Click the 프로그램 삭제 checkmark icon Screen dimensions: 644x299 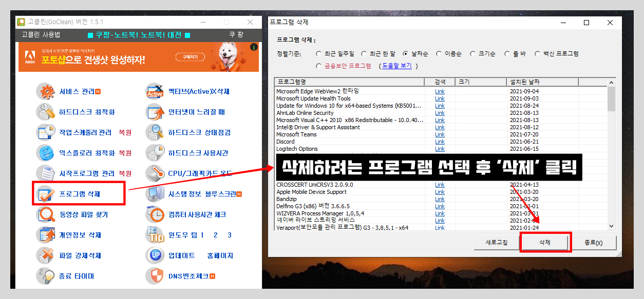coord(45,194)
